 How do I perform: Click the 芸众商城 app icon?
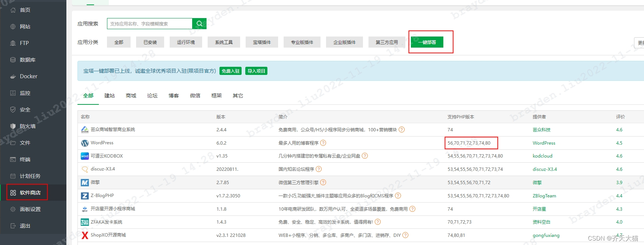85,130
